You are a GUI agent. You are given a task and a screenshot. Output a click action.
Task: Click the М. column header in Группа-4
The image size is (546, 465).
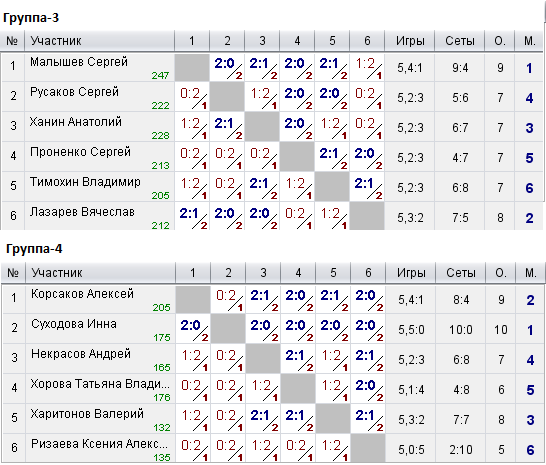(x=530, y=273)
